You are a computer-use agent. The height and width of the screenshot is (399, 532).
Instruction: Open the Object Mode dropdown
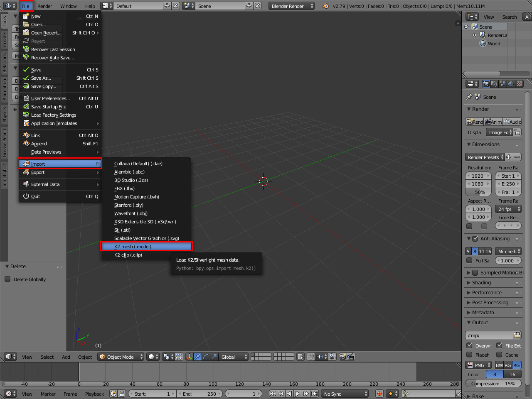coord(121,357)
